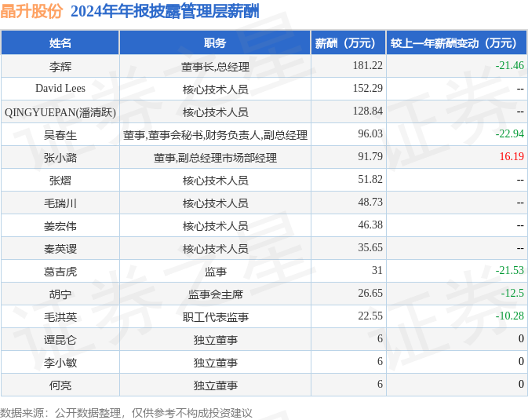528x420 pixels.
Task: Click change value -10.28
Action: pos(509,316)
